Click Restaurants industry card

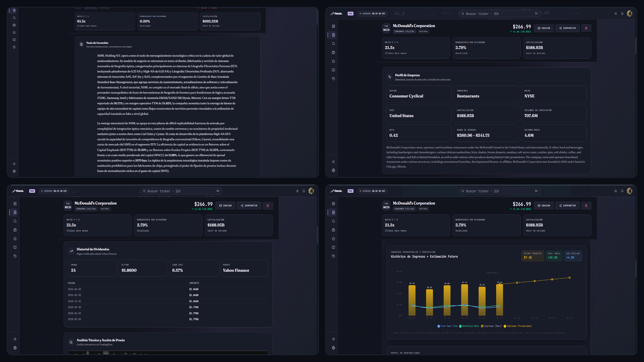[486, 94]
